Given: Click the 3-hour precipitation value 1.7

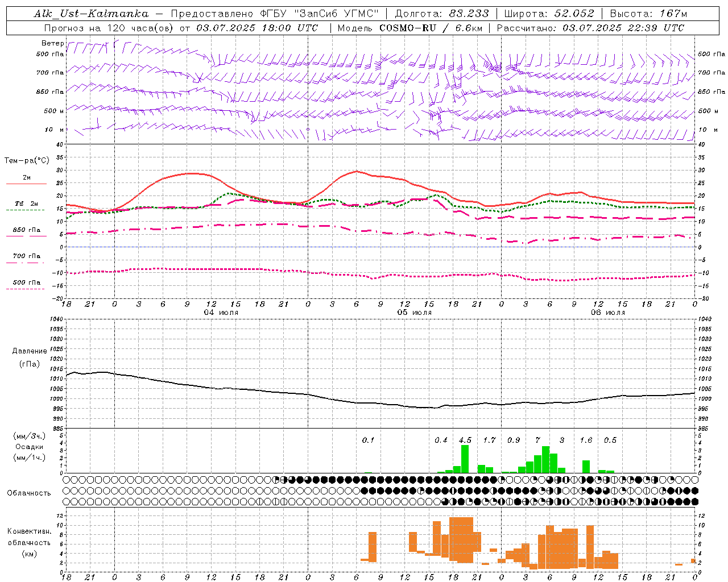Looking at the screenshot, I should click(489, 440).
